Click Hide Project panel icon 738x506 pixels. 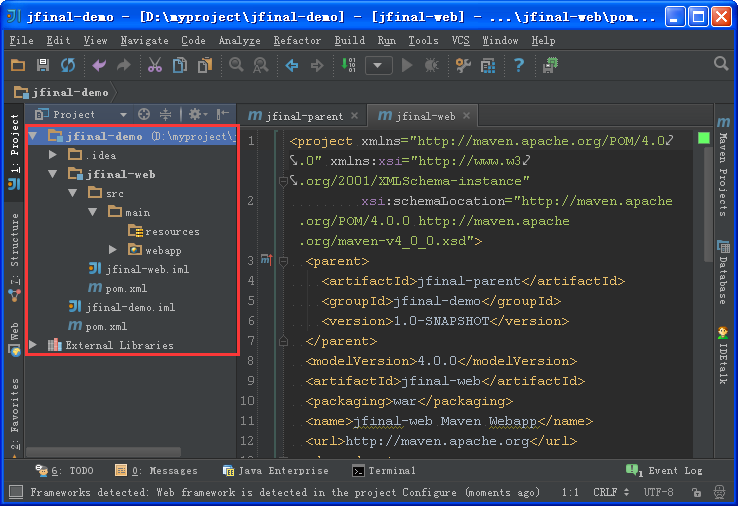[x=223, y=114]
